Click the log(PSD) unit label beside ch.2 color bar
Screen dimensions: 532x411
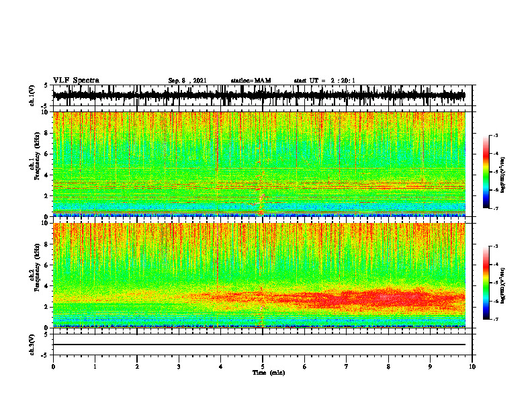(x=503, y=285)
